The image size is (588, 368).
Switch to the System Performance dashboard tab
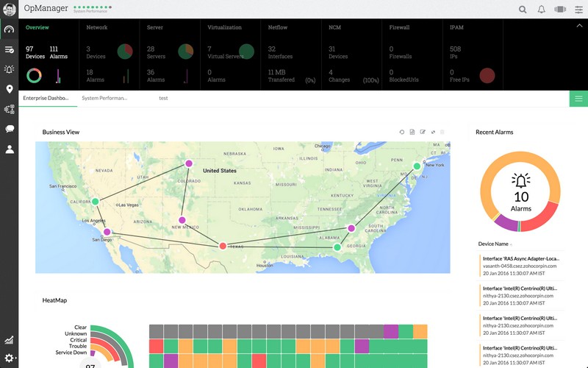tap(104, 98)
